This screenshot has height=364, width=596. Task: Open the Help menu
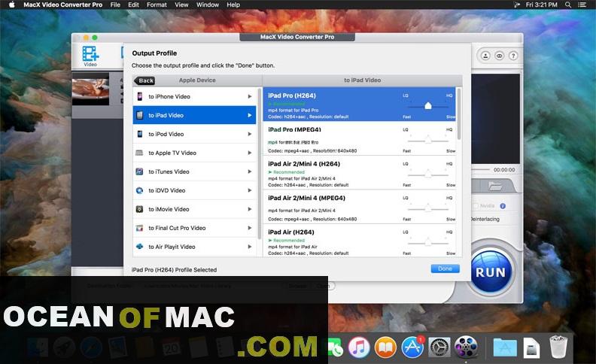(233, 5)
